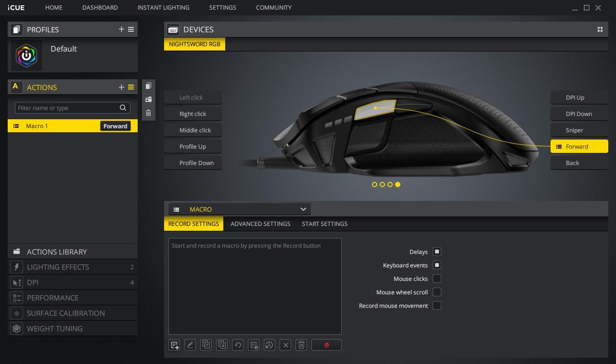Screen dimensions: 616x364
Task: Click the Filter name or type field
Action: [67, 108]
